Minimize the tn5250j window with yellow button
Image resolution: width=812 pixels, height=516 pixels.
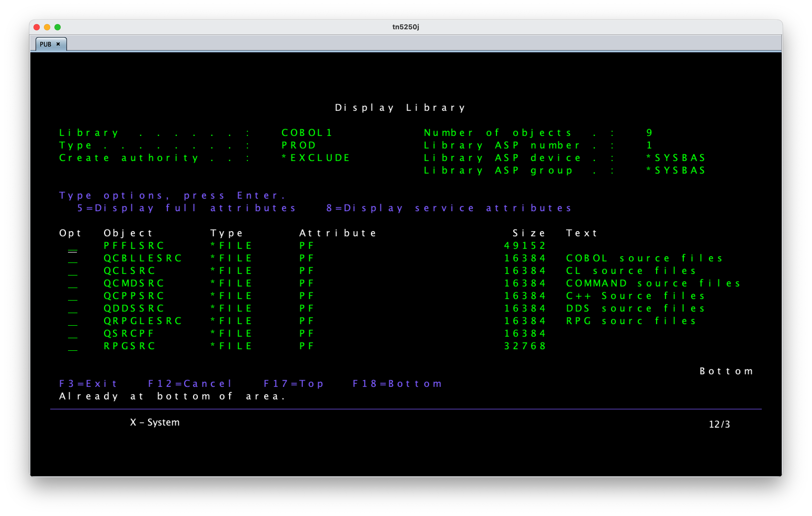tap(47, 27)
